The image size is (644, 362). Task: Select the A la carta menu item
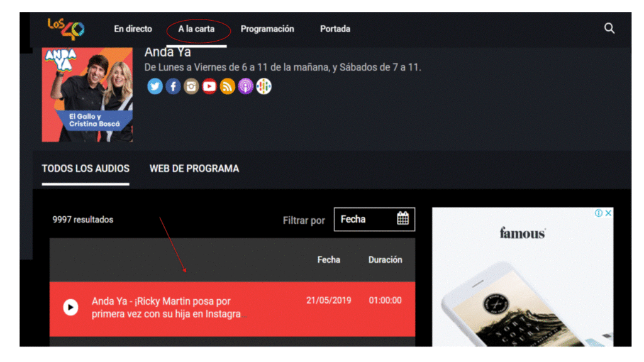tap(196, 29)
